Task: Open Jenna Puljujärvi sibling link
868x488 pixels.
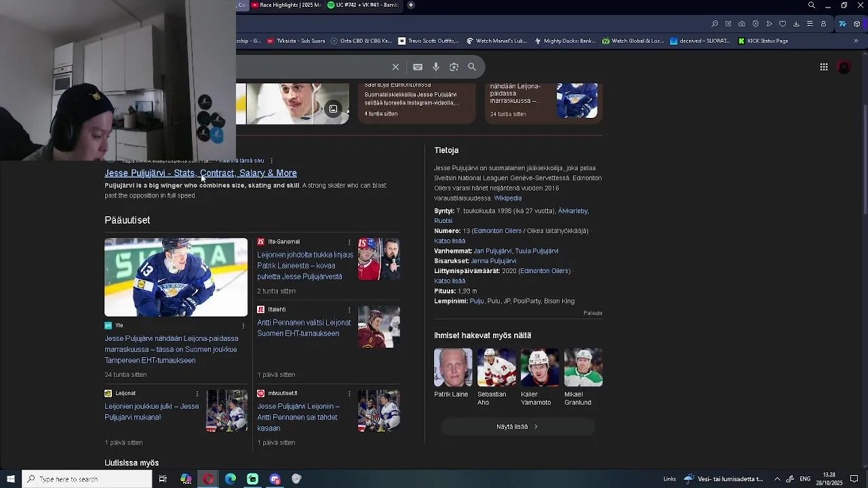Action: coord(493,261)
